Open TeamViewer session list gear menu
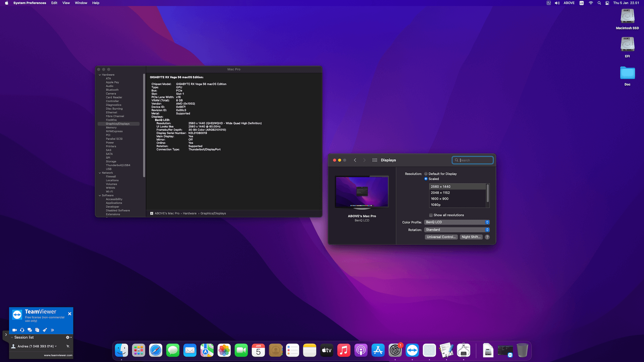The width and height of the screenshot is (644, 362). pyautogui.click(x=68, y=338)
